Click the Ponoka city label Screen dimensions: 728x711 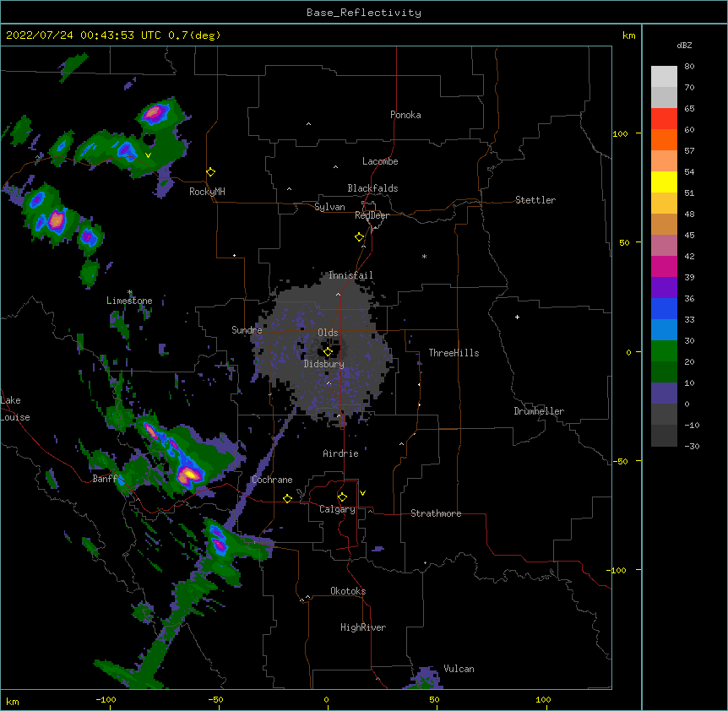(405, 115)
